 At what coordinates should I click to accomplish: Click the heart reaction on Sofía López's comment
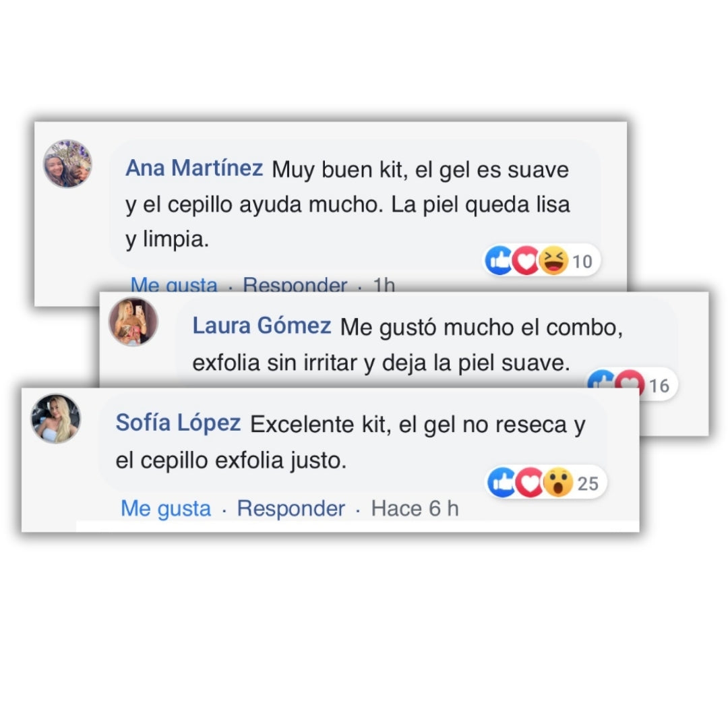point(530,483)
